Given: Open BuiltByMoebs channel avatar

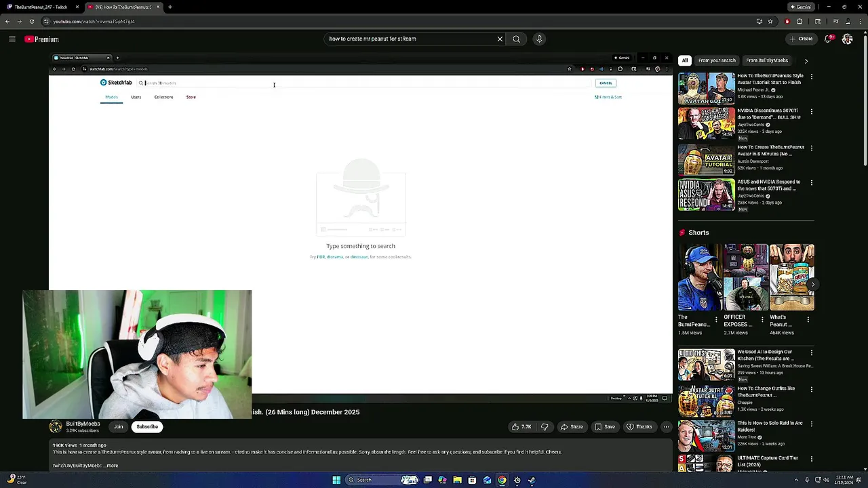Looking at the screenshot, I should click(x=56, y=426).
